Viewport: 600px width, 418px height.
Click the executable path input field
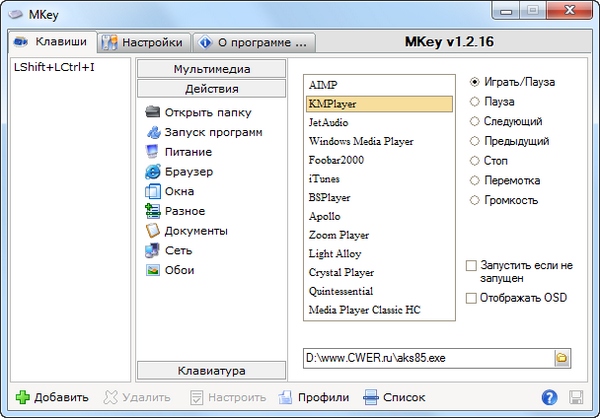tap(428, 357)
